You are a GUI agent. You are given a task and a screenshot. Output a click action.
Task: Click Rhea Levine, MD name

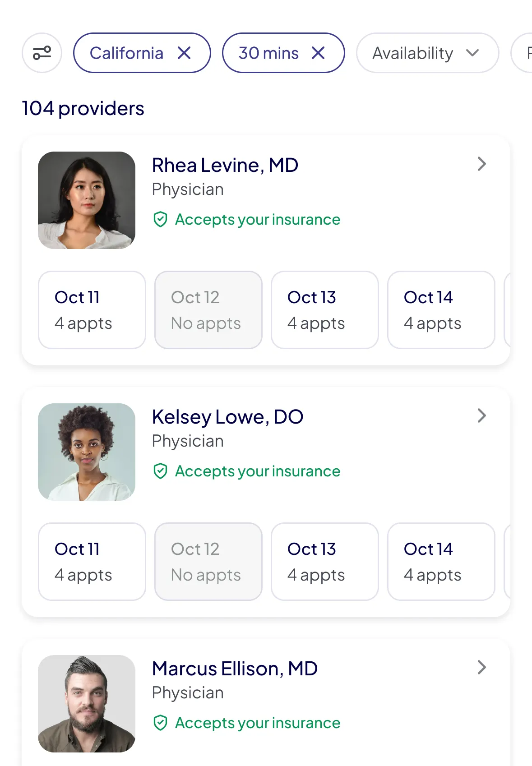225,165
